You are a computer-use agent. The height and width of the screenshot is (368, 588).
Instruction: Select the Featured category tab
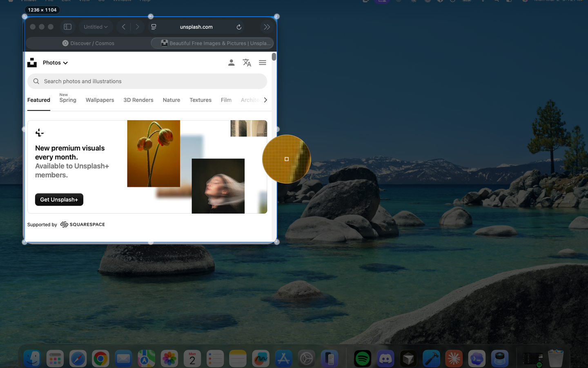tap(39, 100)
